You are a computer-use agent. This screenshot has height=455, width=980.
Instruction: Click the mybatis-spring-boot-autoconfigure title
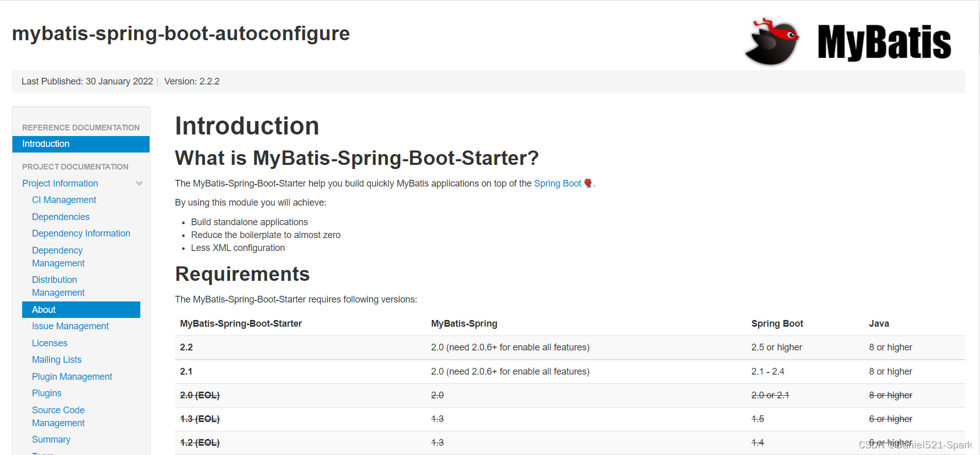[x=181, y=33]
